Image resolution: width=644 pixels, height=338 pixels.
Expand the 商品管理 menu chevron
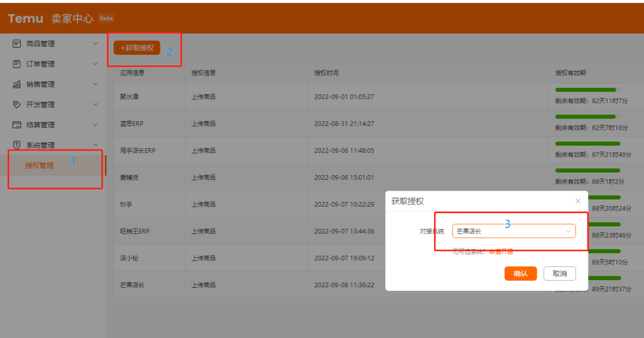[95, 43]
